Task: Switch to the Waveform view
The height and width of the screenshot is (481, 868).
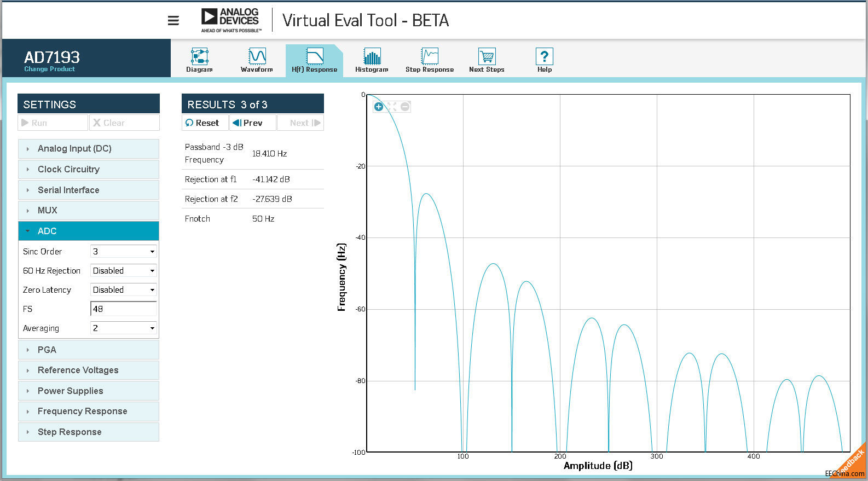Action: [x=257, y=60]
